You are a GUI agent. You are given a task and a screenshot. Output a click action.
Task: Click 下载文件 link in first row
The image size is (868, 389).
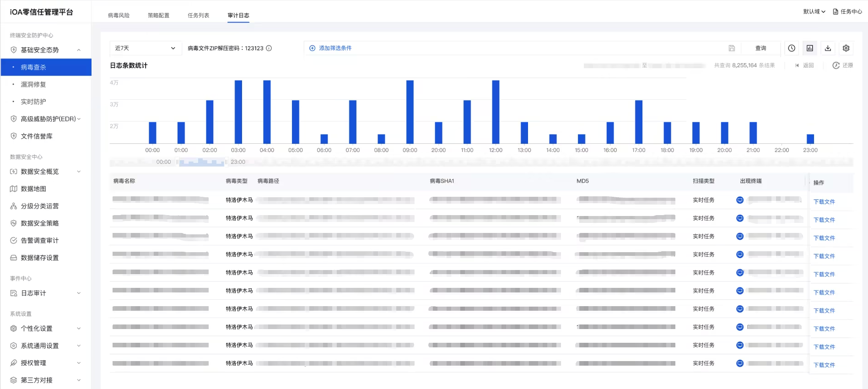pyautogui.click(x=824, y=202)
